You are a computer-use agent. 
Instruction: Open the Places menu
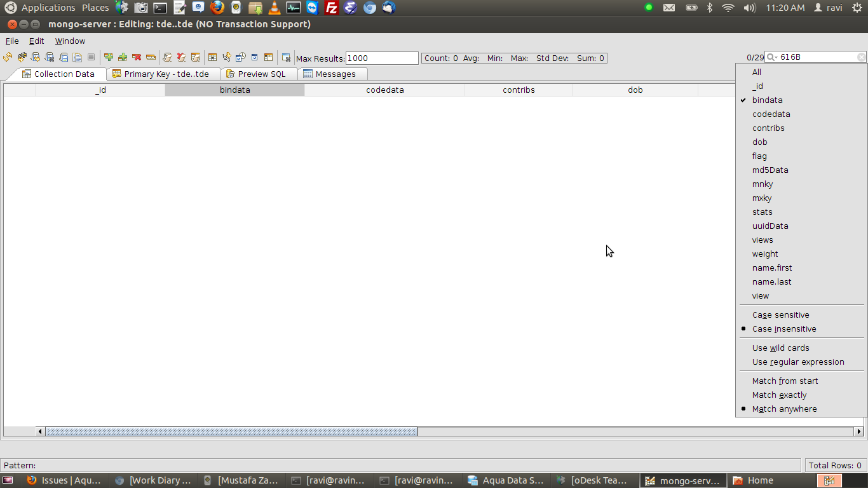[x=95, y=8]
